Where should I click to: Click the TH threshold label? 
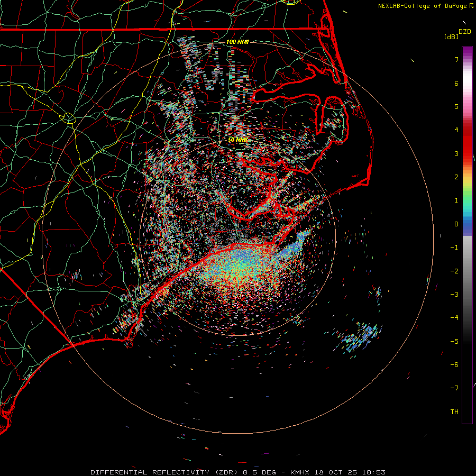point(454,412)
